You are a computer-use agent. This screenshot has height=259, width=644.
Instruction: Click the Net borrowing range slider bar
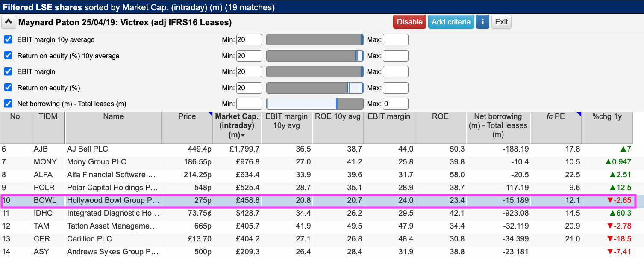tap(315, 104)
